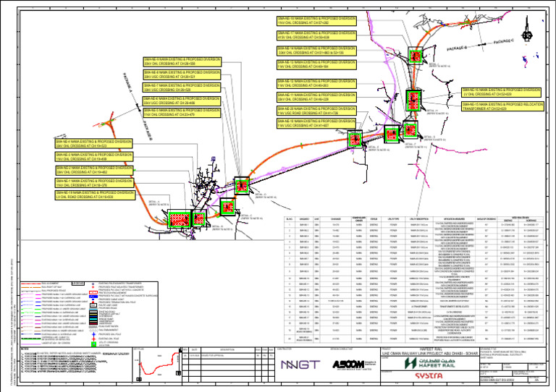The width and height of the screenshot is (556, 392).
Task: Click the PACKAGE-C boundary label
Action: click(504, 42)
